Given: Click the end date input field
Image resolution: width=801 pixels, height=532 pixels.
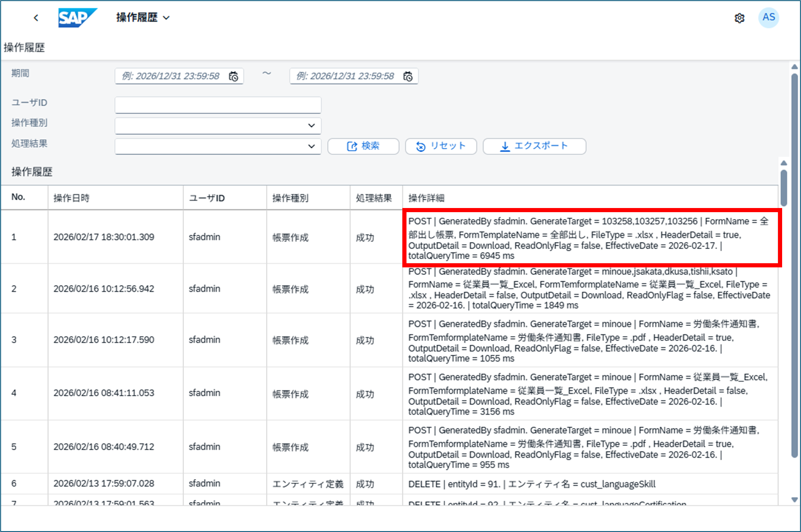Looking at the screenshot, I should point(345,76).
